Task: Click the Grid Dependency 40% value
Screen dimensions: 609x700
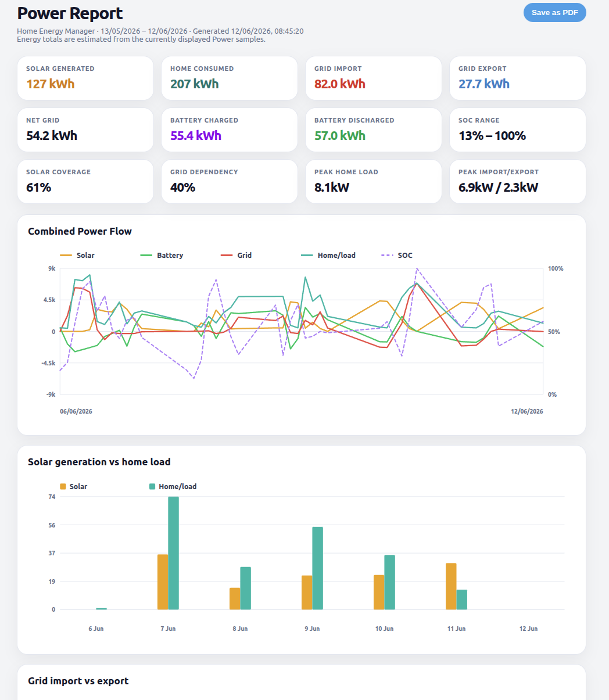Action: click(183, 187)
